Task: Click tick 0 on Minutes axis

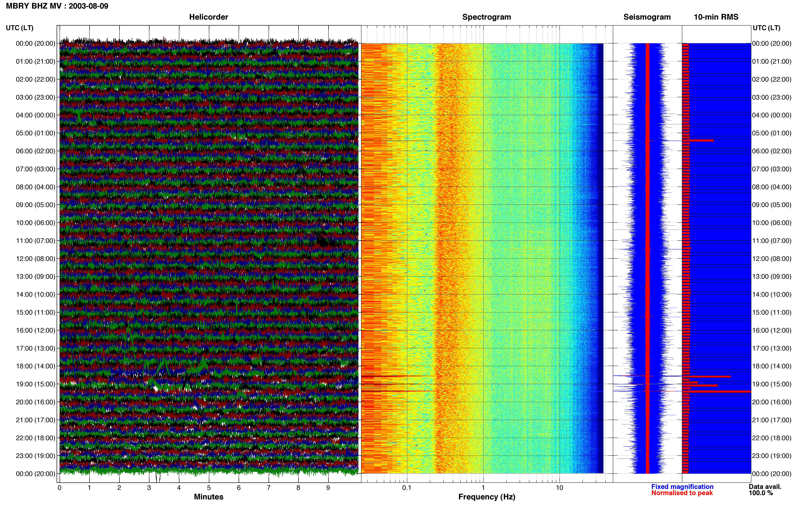Action: tap(59, 488)
